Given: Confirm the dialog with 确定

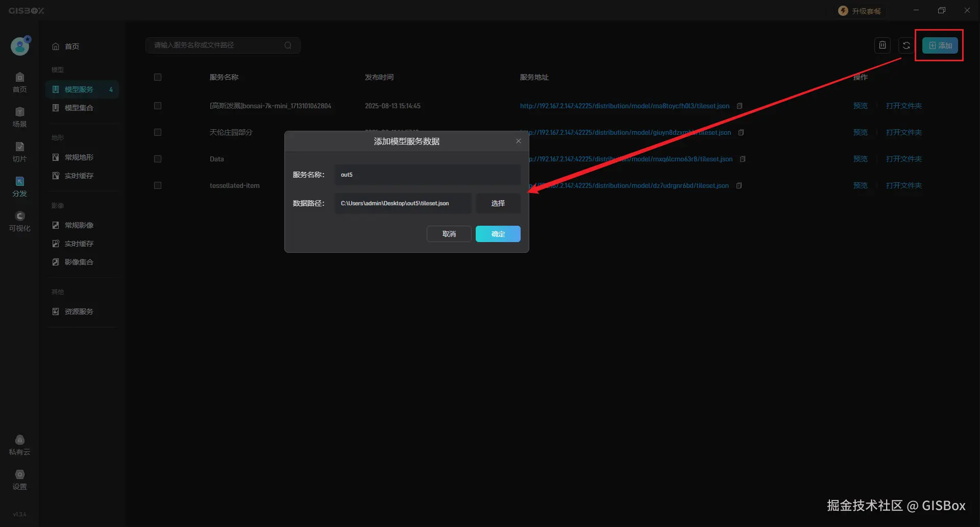Looking at the screenshot, I should (498, 234).
